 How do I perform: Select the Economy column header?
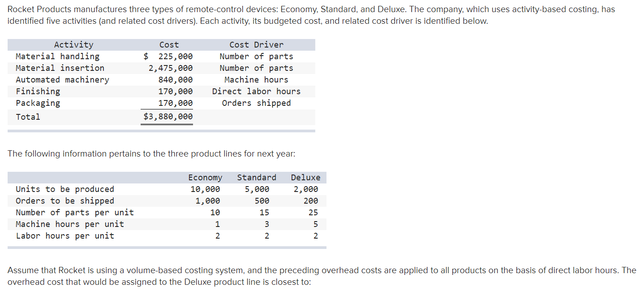click(206, 177)
